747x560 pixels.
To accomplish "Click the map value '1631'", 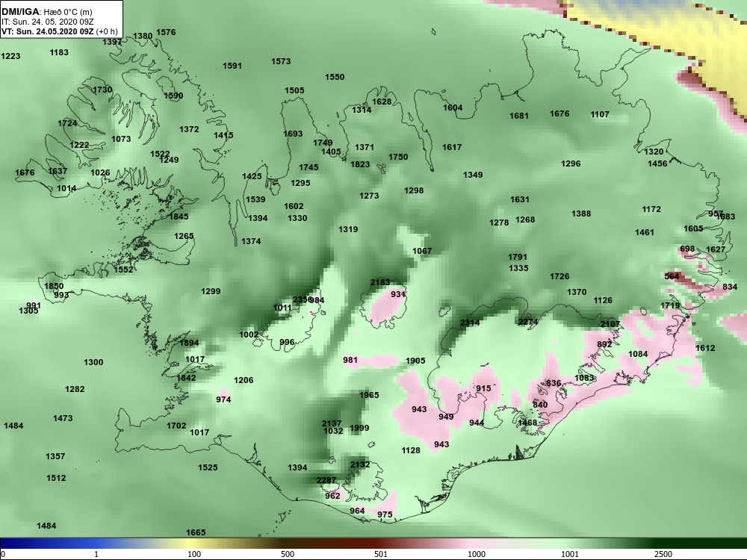I will pyautogui.click(x=520, y=200).
